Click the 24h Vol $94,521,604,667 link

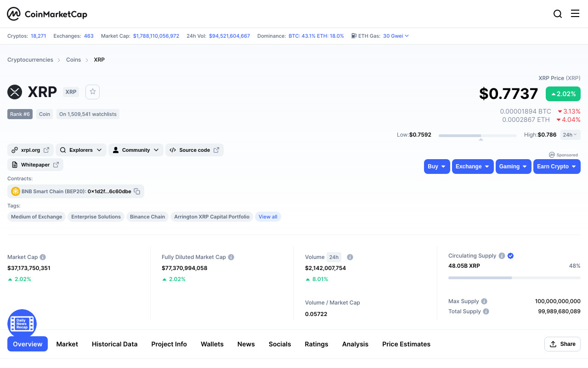coord(230,36)
